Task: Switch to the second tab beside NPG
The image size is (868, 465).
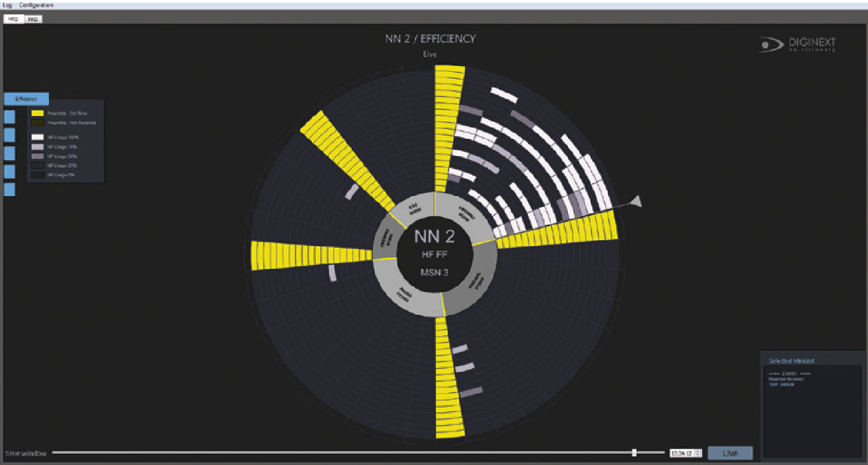Action: 33,19
